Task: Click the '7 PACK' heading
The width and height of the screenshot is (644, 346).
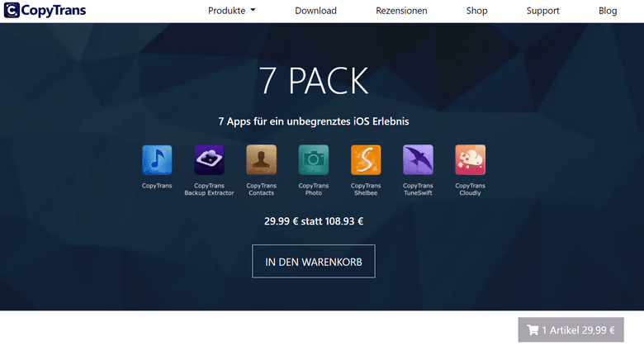Action: click(x=314, y=81)
